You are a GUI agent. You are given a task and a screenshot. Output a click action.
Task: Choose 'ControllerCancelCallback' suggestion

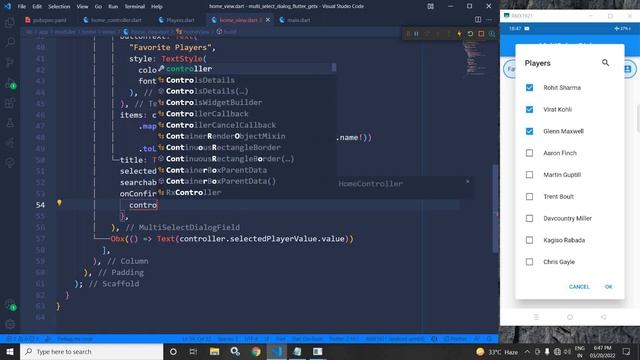(x=247, y=125)
